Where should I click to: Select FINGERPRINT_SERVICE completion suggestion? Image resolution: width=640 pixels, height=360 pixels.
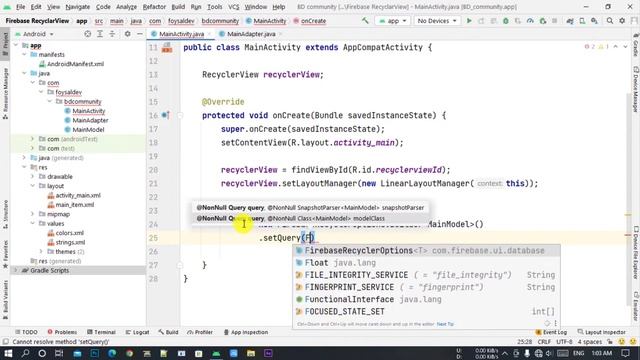[426, 287]
